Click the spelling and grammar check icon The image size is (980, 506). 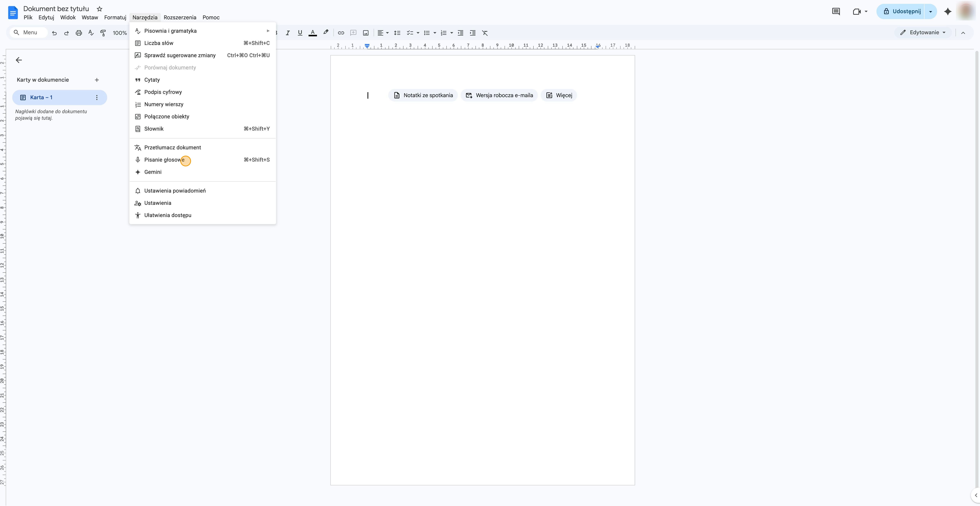(91, 33)
